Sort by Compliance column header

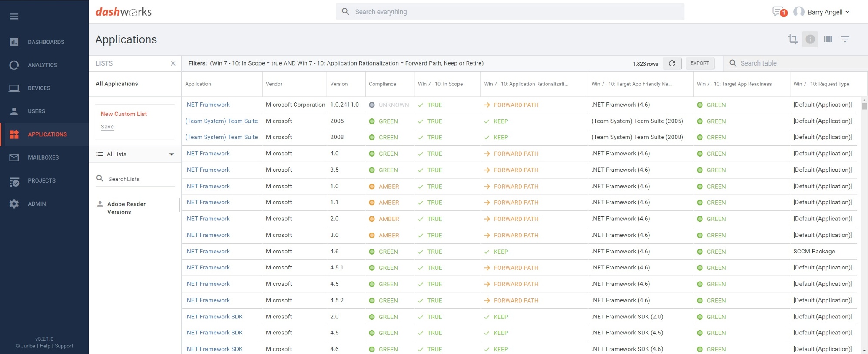382,84
